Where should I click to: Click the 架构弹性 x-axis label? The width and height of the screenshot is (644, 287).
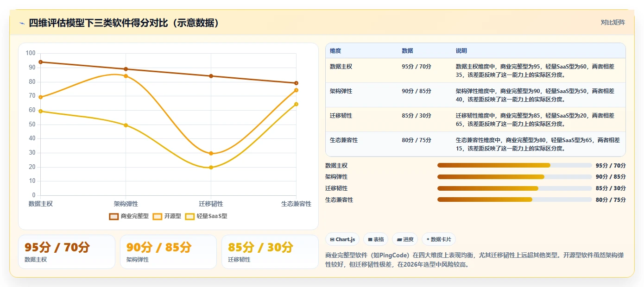click(x=126, y=204)
